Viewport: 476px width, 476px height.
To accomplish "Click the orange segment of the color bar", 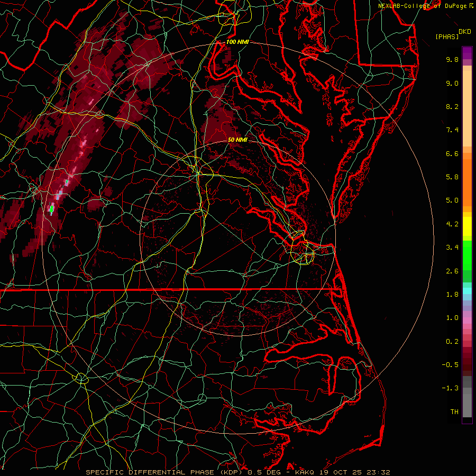I will click(467, 182).
